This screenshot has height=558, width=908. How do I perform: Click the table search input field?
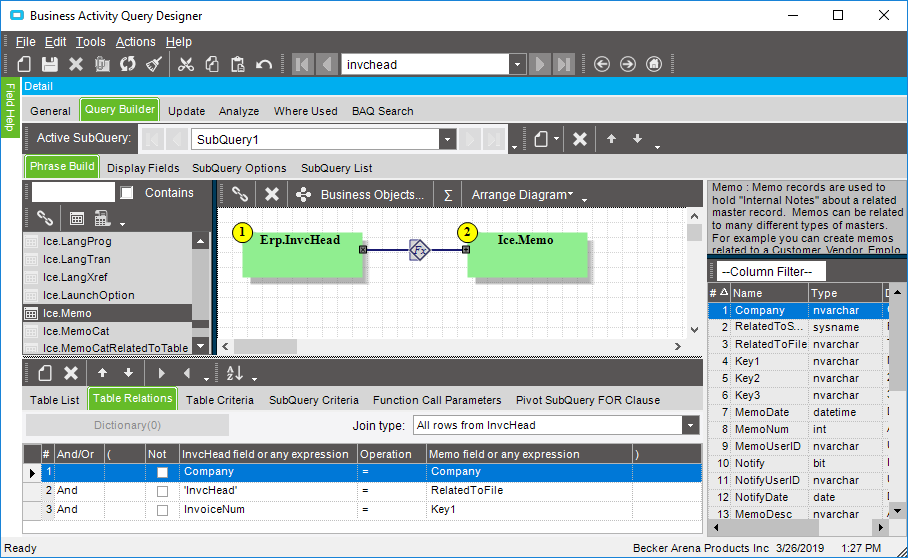click(x=73, y=192)
